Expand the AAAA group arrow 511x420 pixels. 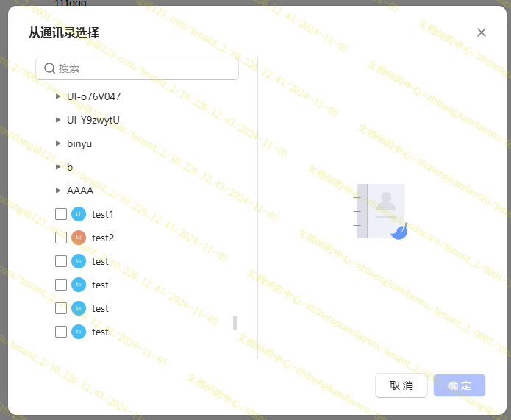59,191
